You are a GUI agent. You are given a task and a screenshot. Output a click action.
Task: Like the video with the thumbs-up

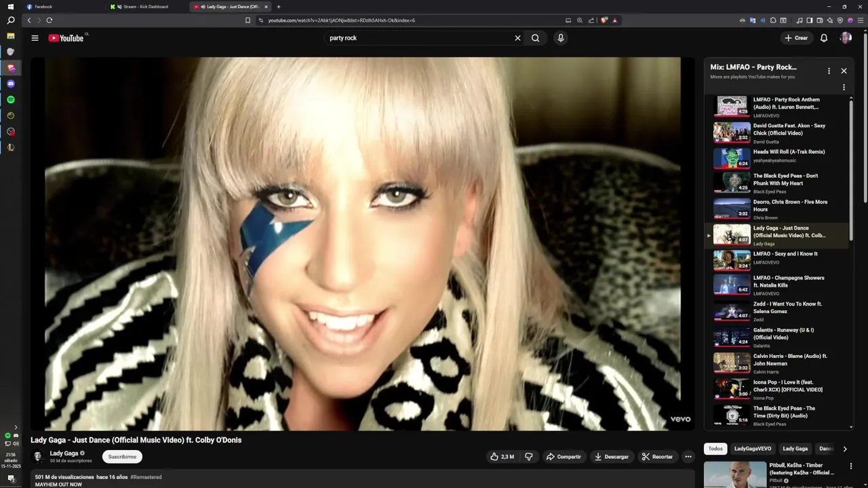point(502,457)
